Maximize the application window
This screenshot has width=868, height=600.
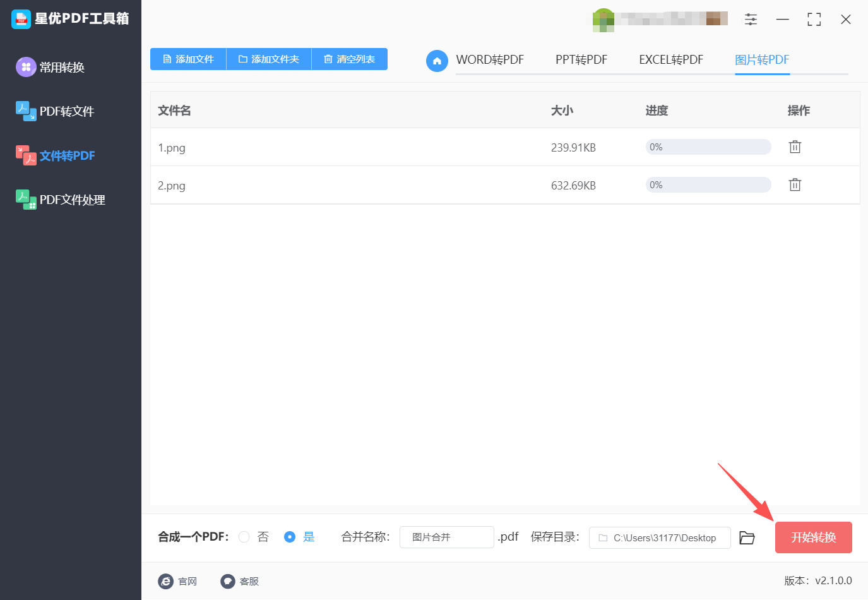coord(814,20)
